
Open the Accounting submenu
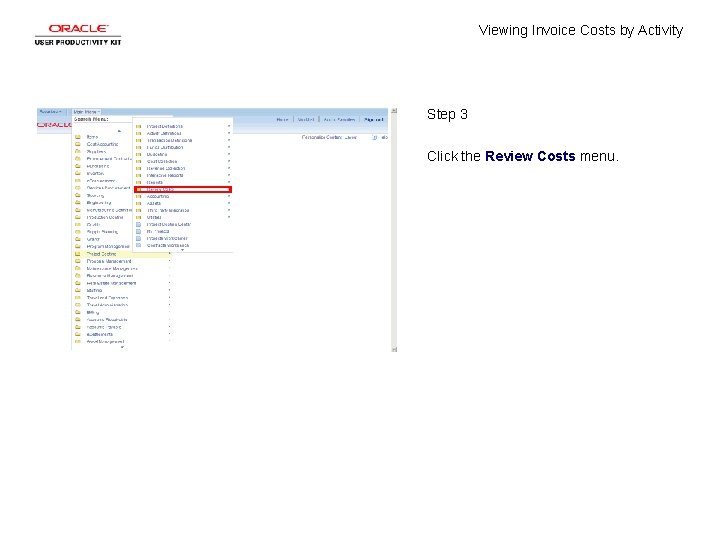click(158, 197)
